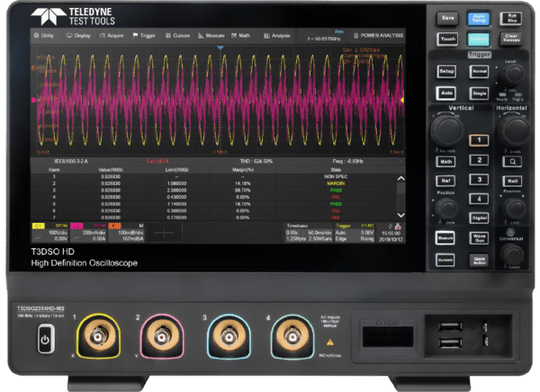Image resolution: width=540 pixels, height=392 pixels.
Task: Select the harmonic 2 row showing MARGIN state
Action: point(214,183)
